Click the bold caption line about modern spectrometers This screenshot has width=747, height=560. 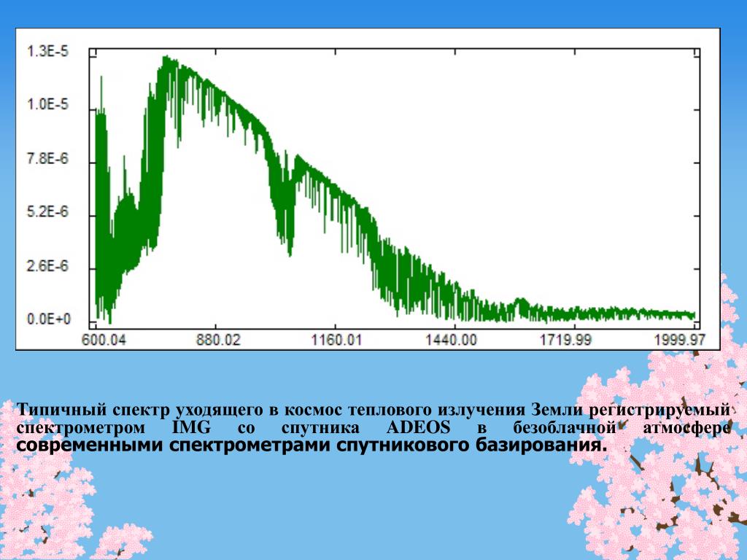(312, 446)
